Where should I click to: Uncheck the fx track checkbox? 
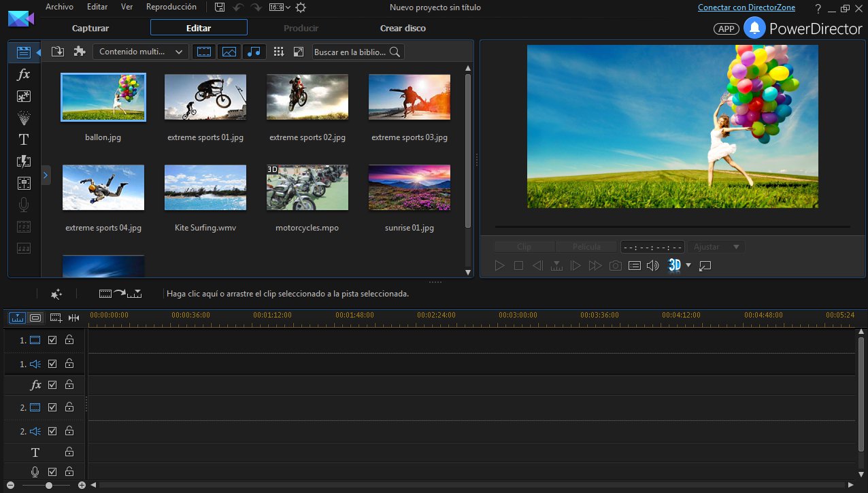[52, 385]
